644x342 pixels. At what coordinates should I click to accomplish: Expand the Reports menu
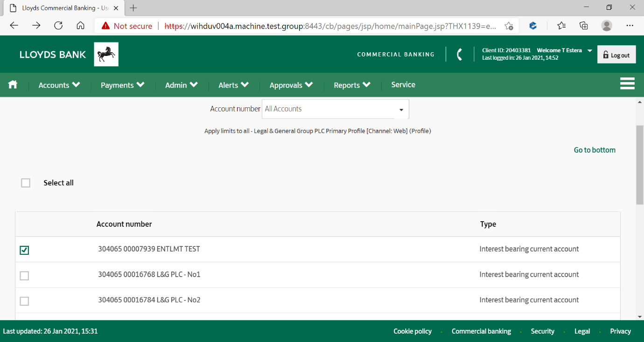pos(352,85)
